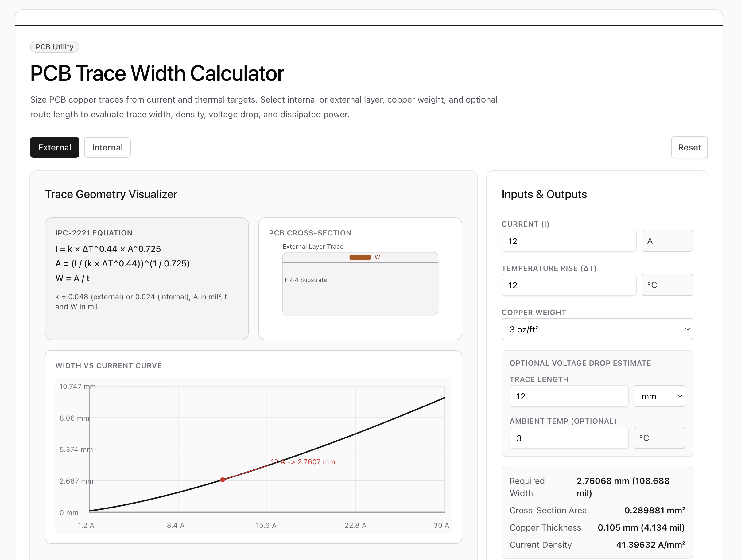Screen dimensions: 741x560
Task: Click the Current (I) input field
Action: (568, 241)
